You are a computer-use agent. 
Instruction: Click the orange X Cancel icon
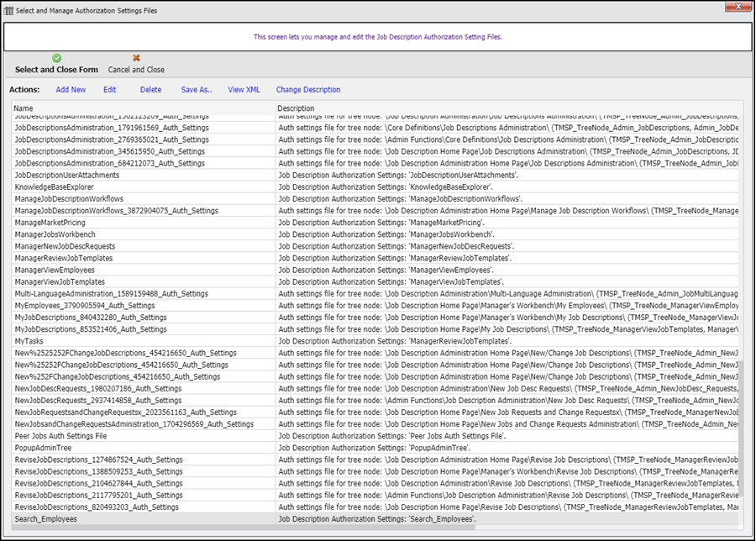[136, 58]
